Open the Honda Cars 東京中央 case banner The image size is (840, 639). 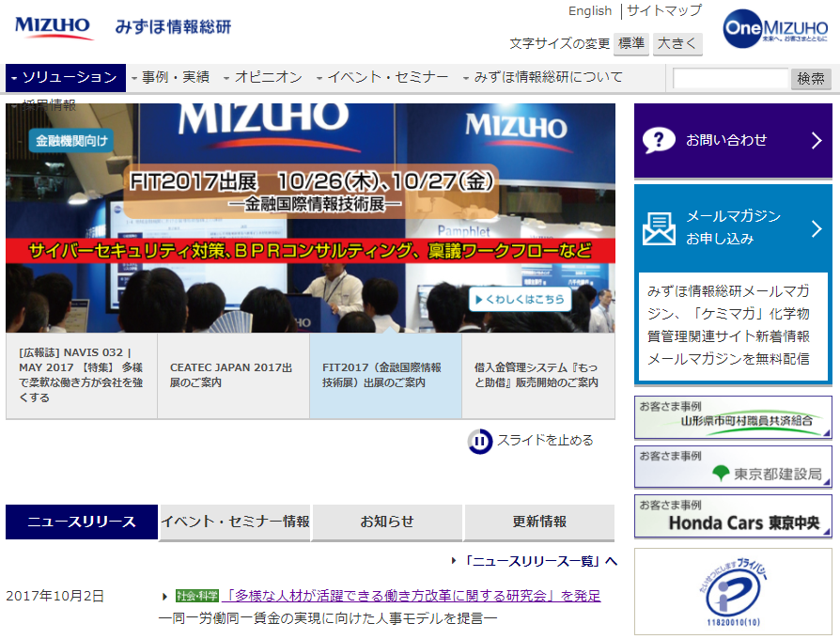(733, 516)
